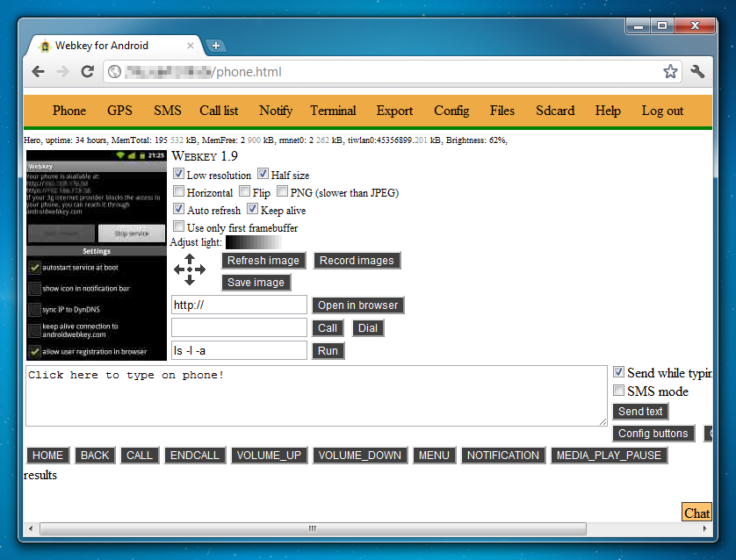736x560 pixels.
Task: Click the phone screen preview image
Action: (96, 255)
